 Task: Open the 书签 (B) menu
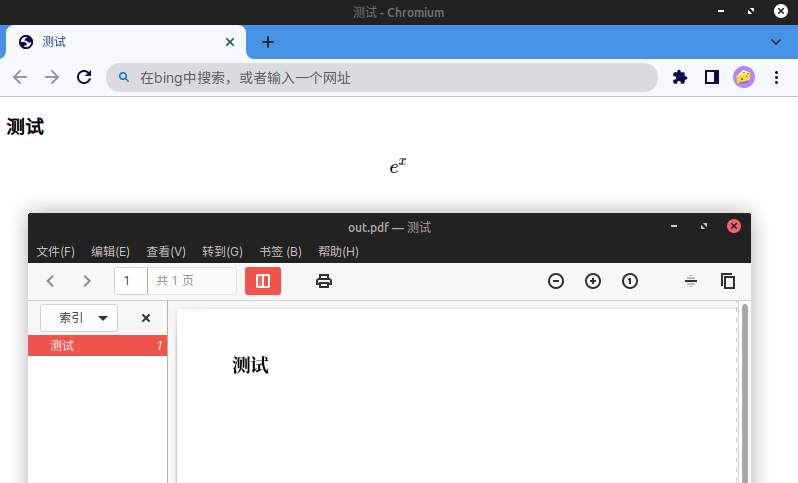click(x=280, y=252)
